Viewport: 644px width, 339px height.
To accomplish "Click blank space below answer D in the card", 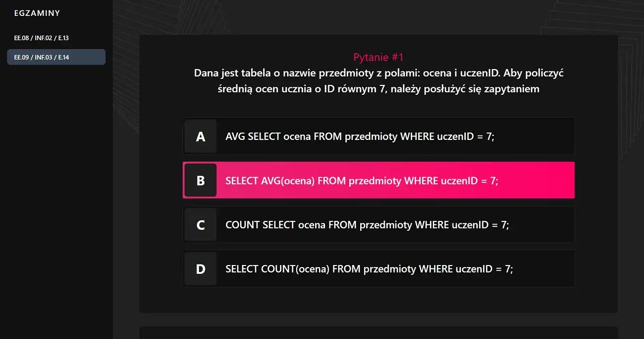I will pos(379,299).
